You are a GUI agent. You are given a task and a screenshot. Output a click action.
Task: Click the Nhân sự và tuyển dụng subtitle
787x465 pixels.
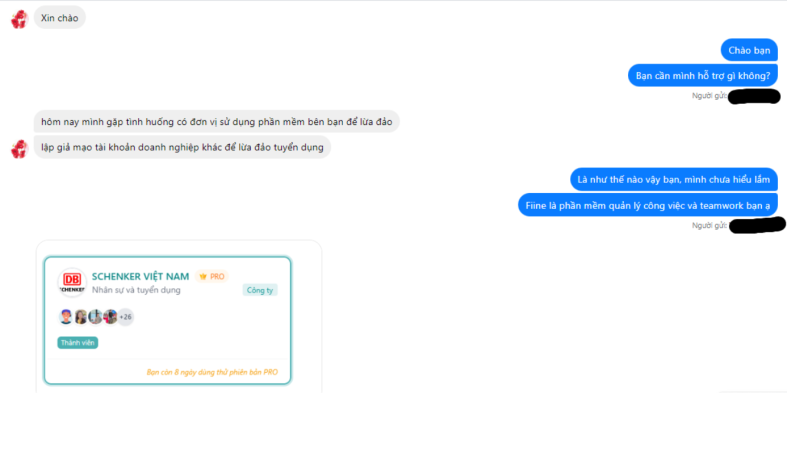point(136,290)
